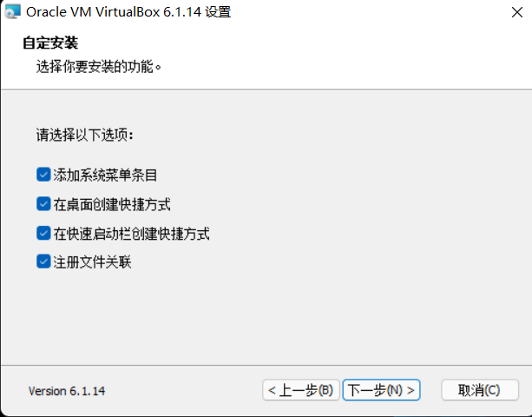Toggle the 在桌面创建快捷方式 checkbox

tap(43, 204)
